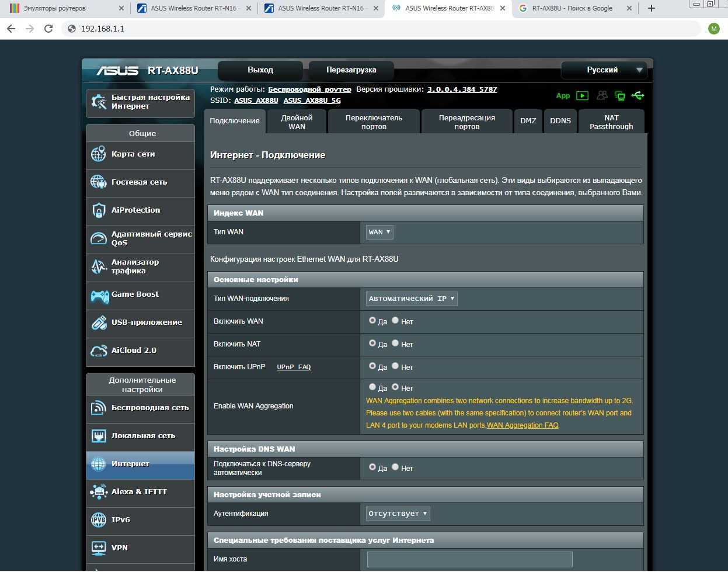Click the Alexa & IFTTT icon
Viewport: 728px width, 572px height.
click(98, 492)
